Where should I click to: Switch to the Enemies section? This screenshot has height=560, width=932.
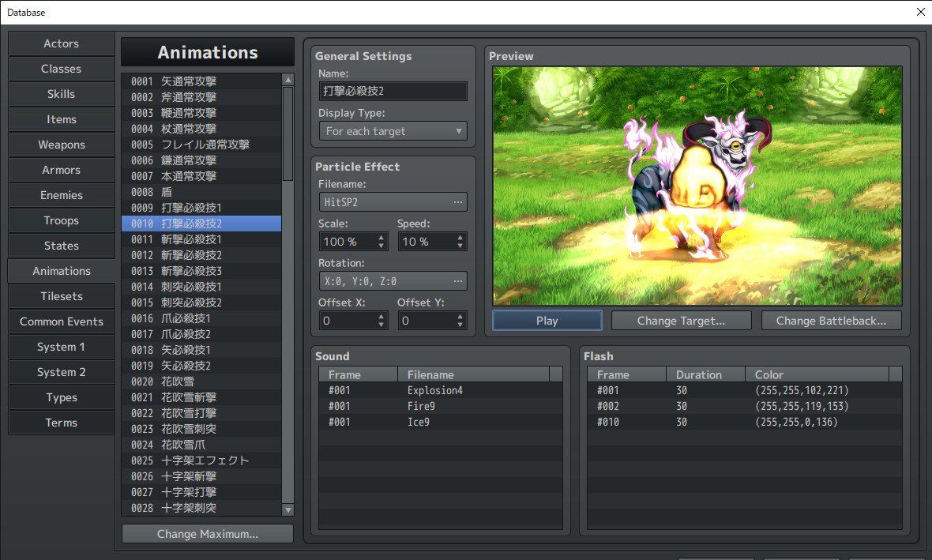coord(61,195)
